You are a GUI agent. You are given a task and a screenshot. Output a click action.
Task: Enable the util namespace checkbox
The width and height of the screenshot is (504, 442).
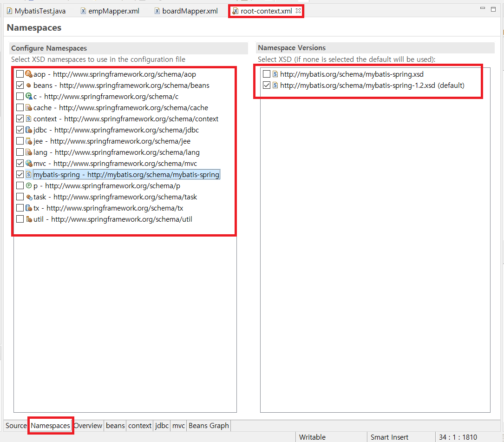(x=20, y=219)
